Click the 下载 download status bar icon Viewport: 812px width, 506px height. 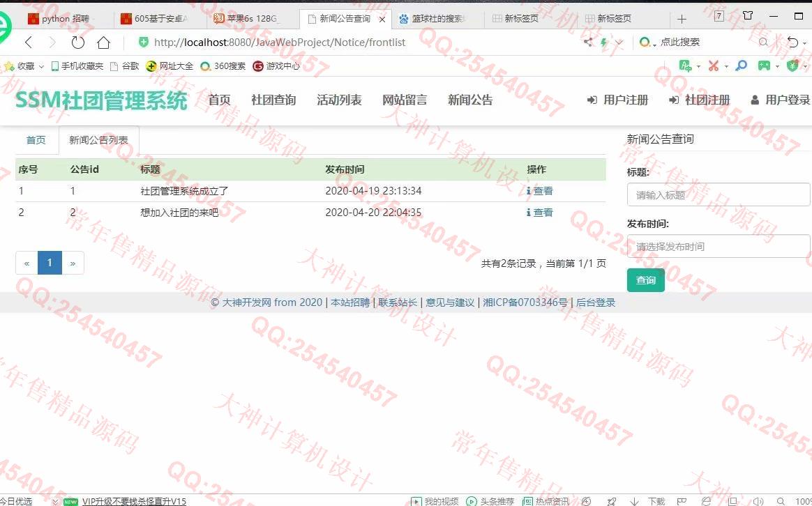pyautogui.click(x=647, y=501)
